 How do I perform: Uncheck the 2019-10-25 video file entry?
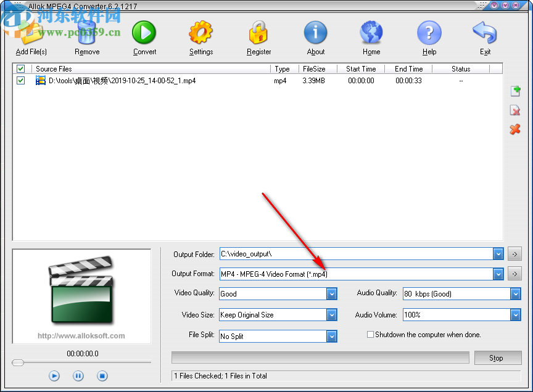20,80
